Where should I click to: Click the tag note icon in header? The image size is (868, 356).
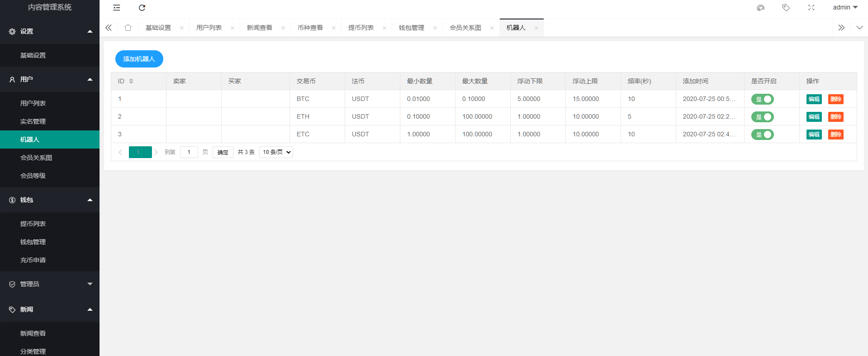click(786, 8)
